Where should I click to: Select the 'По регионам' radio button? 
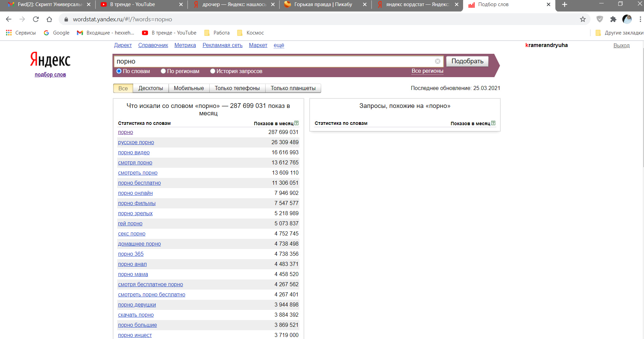[x=163, y=71]
